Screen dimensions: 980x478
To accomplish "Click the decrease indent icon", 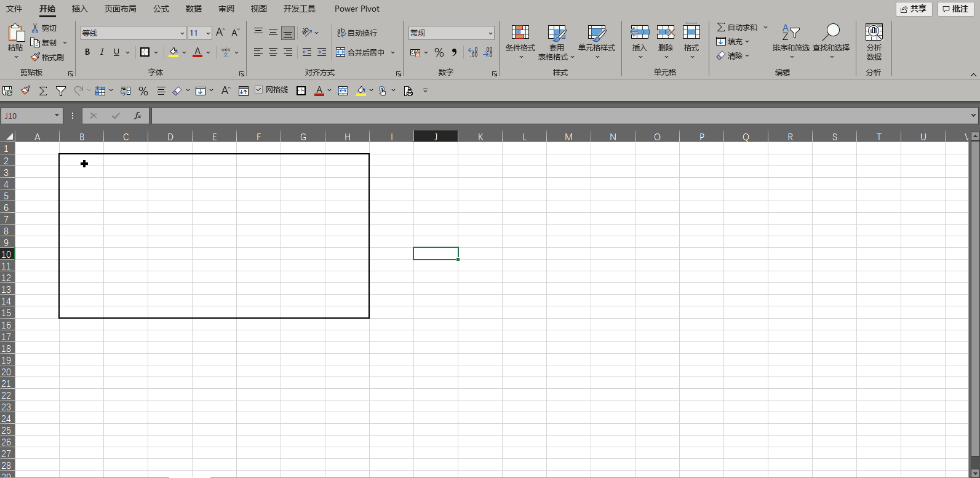I will (306, 52).
